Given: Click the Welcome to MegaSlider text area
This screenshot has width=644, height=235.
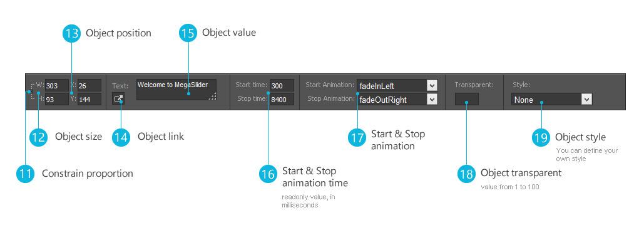Looking at the screenshot, I should (176, 90).
